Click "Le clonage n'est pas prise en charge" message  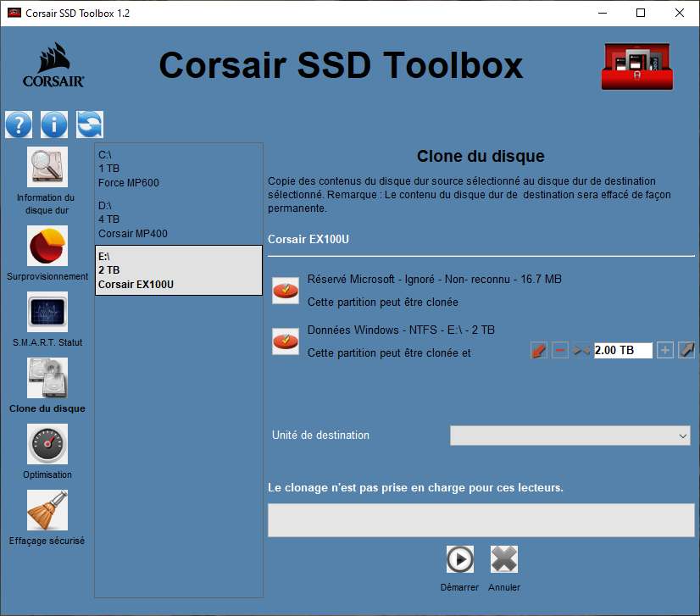tap(415, 487)
